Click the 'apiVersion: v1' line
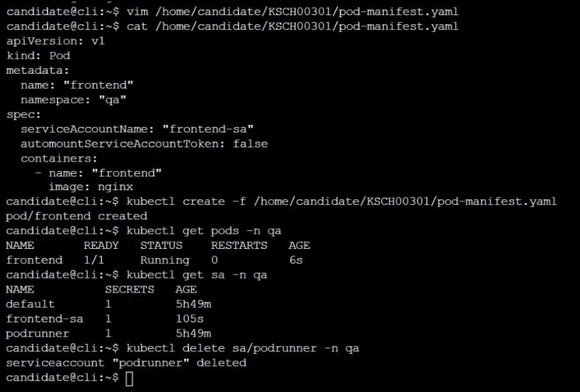Viewport: 580px width, 392px height. point(56,41)
